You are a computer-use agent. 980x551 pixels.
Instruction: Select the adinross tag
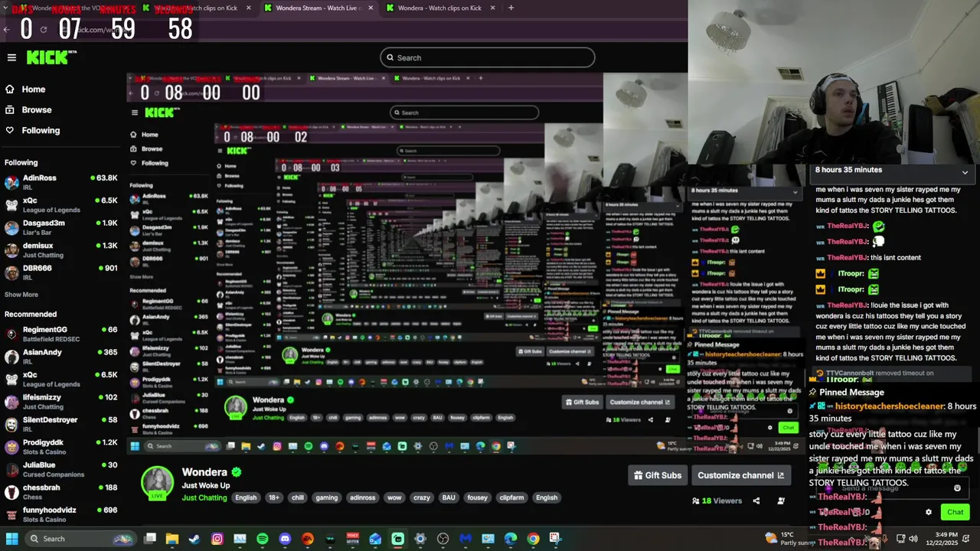[362, 497]
